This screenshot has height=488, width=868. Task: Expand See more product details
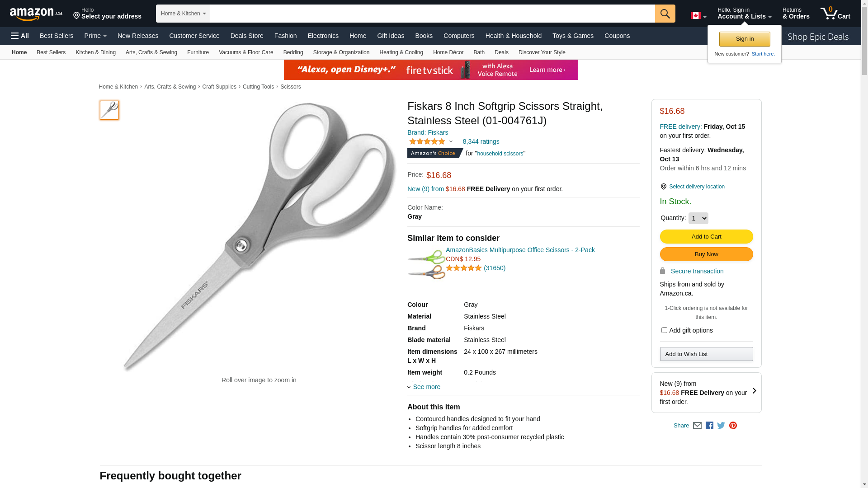pos(426,387)
